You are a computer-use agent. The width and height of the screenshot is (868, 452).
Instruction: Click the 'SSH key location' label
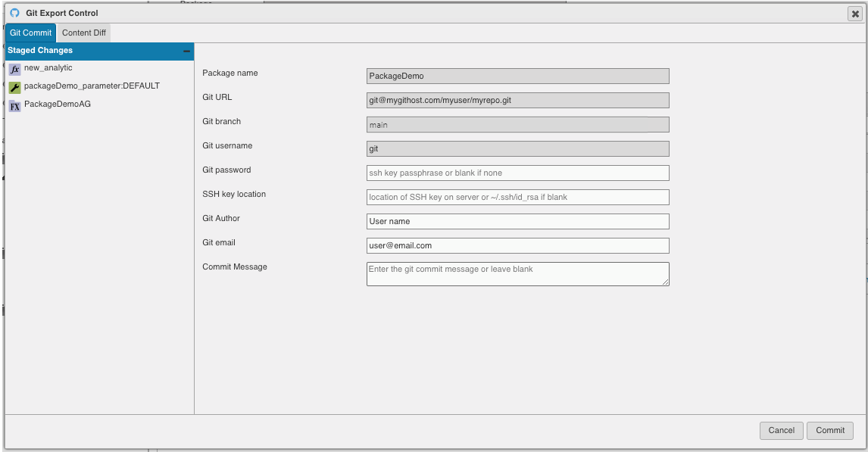233,194
